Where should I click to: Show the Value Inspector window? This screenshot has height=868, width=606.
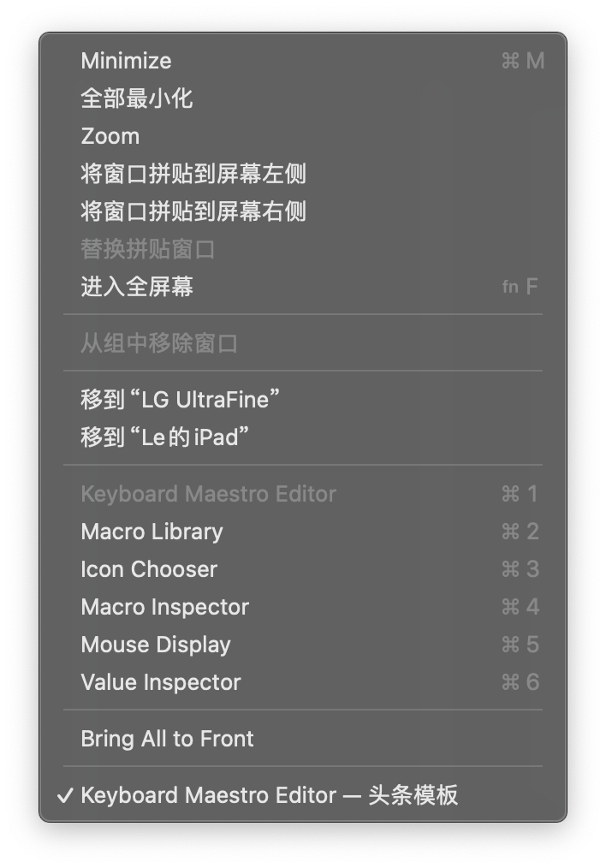[161, 682]
